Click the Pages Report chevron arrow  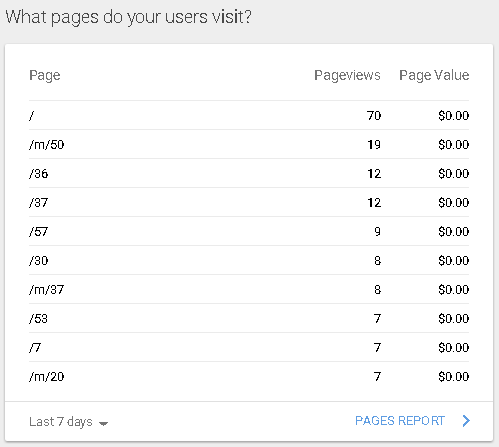point(466,421)
